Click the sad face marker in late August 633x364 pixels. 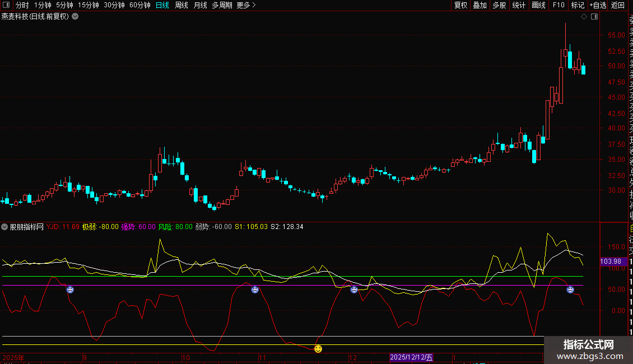click(x=70, y=290)
